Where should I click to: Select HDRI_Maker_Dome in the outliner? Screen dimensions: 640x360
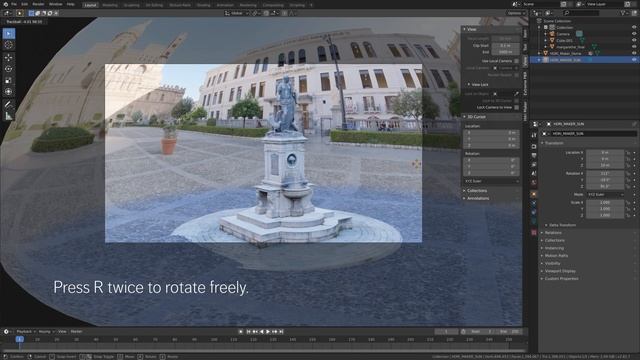[x=565, y=53]
